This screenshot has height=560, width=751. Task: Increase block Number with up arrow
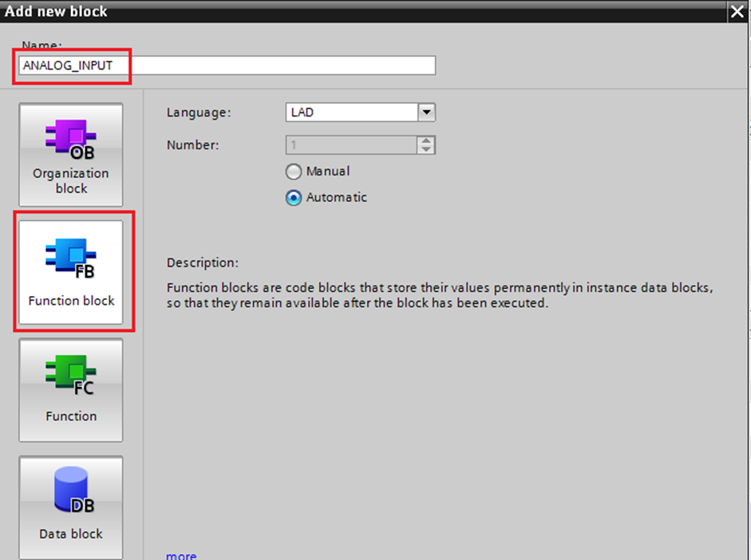click(x=427, y=141)
